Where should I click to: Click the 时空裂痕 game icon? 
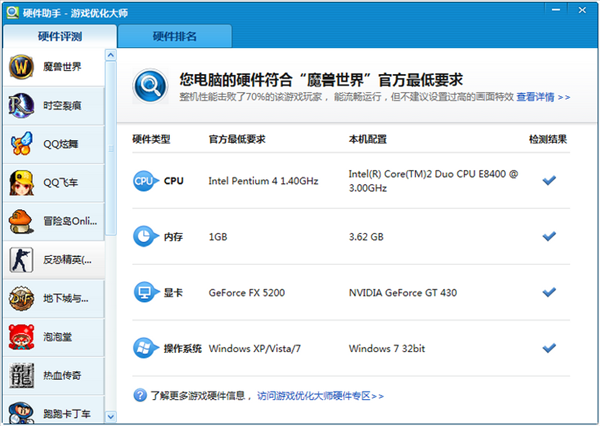pos(21,105)
